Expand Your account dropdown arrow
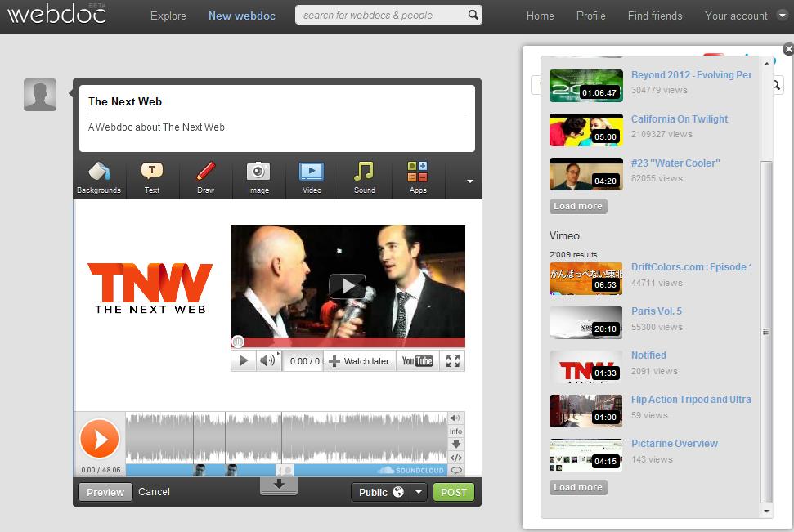The image size is (794, 532). pos(783,16)
